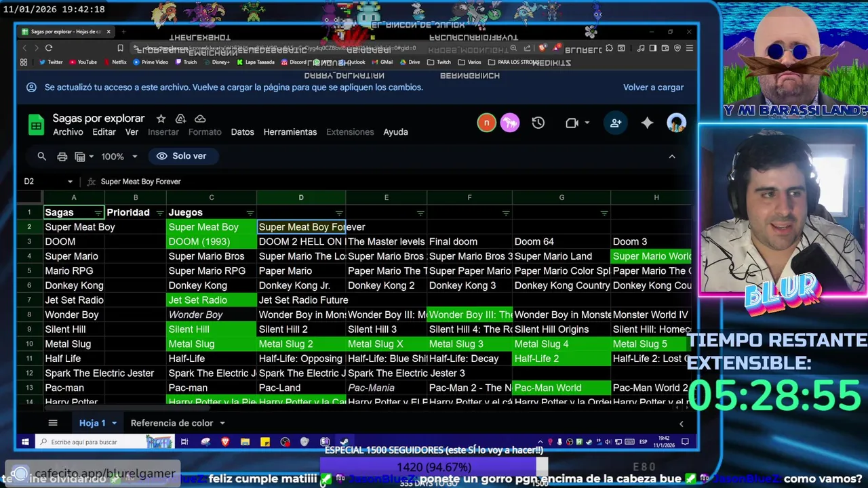Open the Ver menu
The width and height of the screenshot is (868, 488).
point(132,132)
